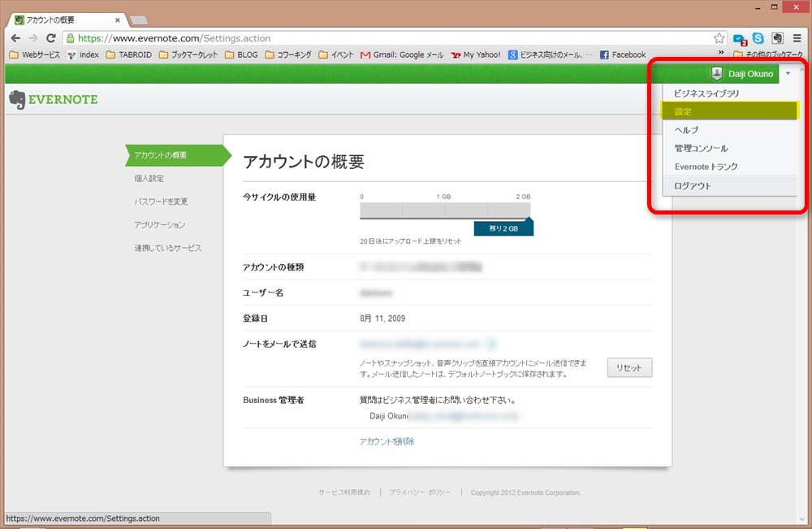Open the Chrome menu button

coord(797,38)
